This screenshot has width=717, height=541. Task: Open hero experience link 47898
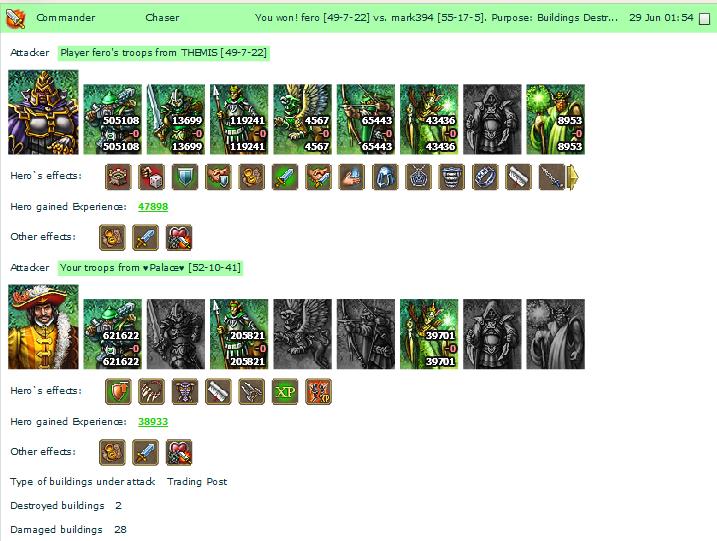pos(153,207)
